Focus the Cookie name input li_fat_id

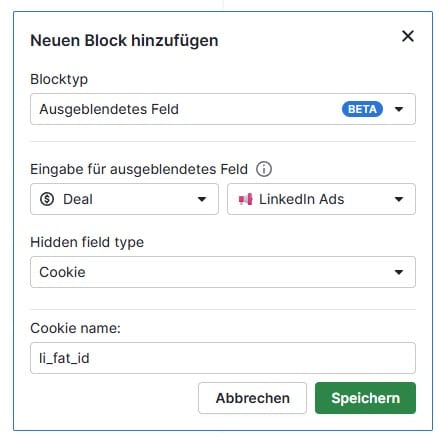pyautogui.click(x=223, y=358)
